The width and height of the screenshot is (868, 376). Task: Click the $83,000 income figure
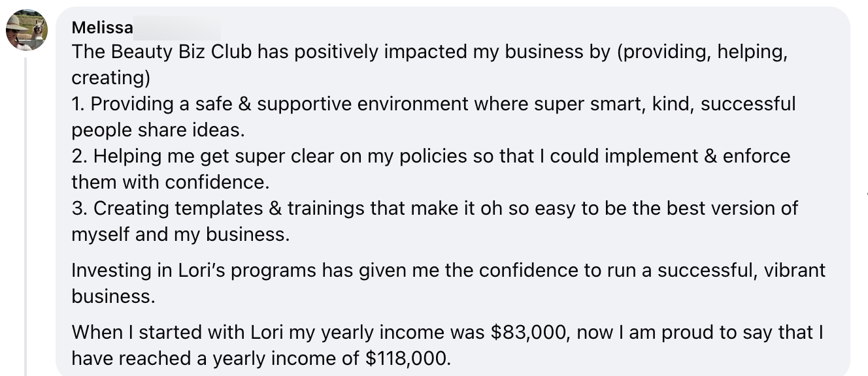pos(527,332)
